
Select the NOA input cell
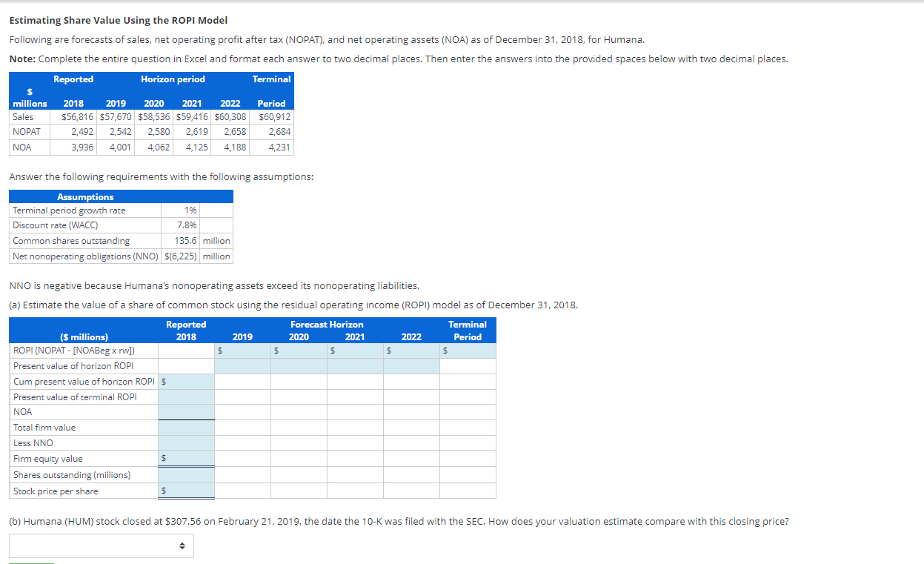(187, 410)
